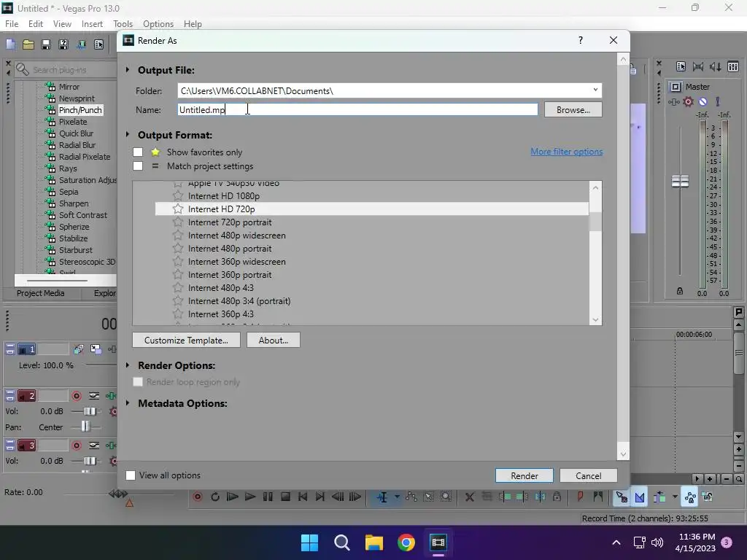Image resolution: width=747 pixels, height=560 pixels.
Task: Click the help question mark in Render As
Action: (x=580, y=41)
